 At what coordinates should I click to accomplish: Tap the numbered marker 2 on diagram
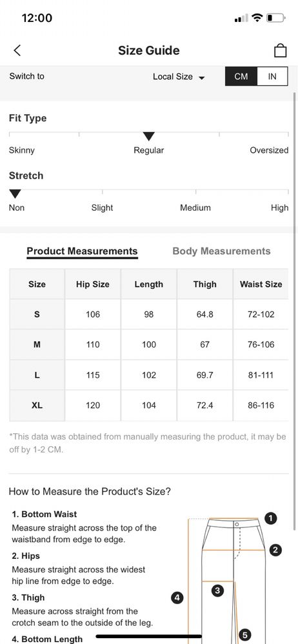click(275, 550)
